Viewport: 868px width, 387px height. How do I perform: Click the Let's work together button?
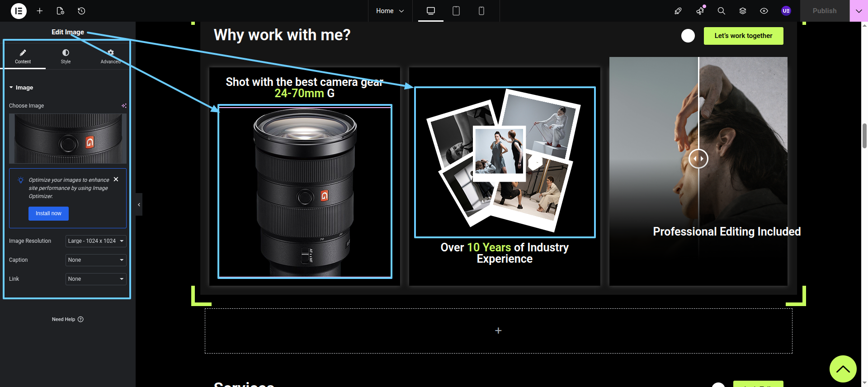point(743,36)
